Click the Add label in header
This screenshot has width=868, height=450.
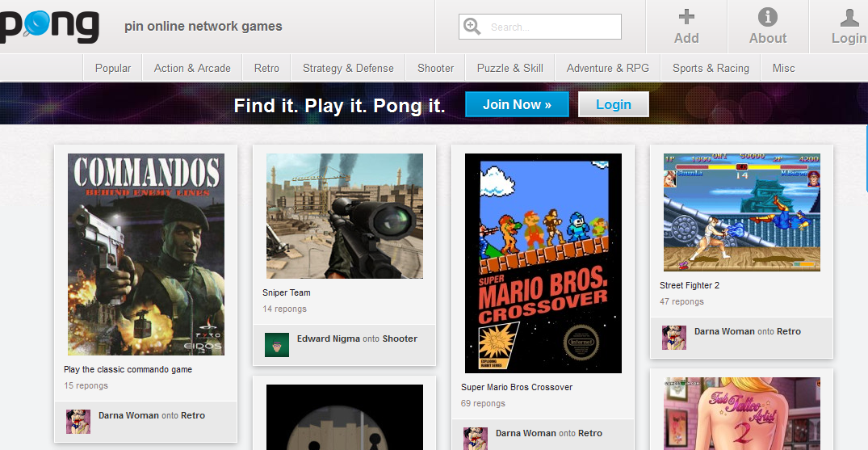pyautogui.click(x=686, y=38)
